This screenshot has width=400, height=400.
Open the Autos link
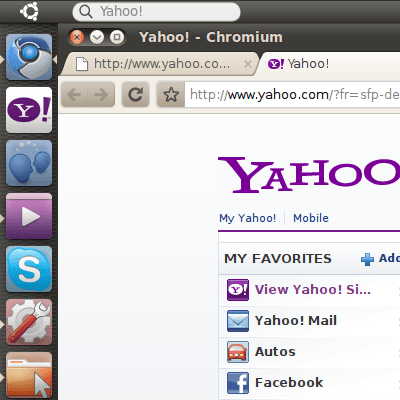click(x=275, y=352)
